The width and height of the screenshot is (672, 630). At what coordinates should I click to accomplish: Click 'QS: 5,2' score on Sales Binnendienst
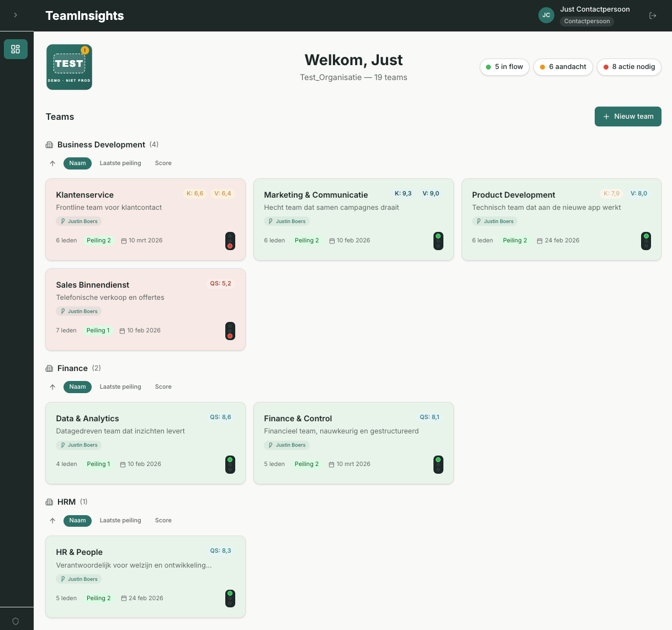click(220, 284)
